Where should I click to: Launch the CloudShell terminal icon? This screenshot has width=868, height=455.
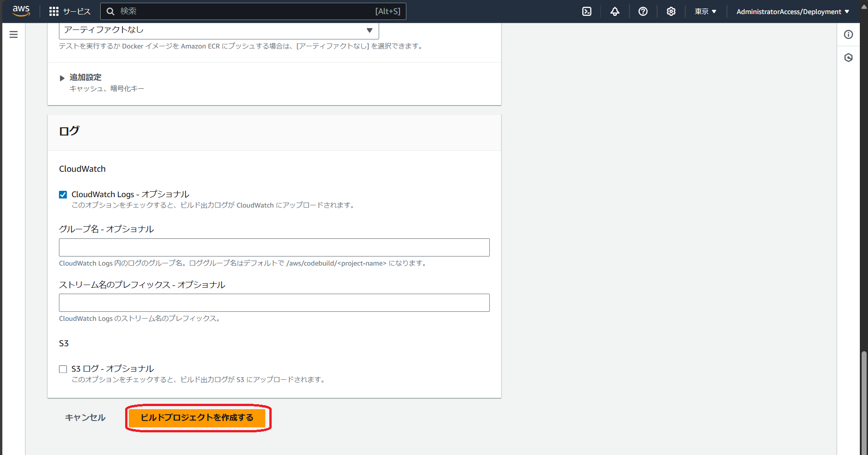click(587, 11)
